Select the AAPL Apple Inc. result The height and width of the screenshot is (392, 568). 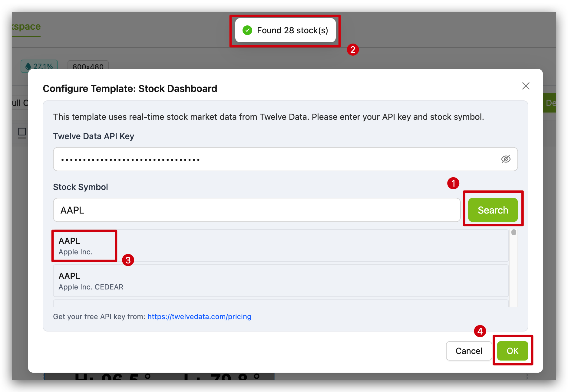click(281, 246)
